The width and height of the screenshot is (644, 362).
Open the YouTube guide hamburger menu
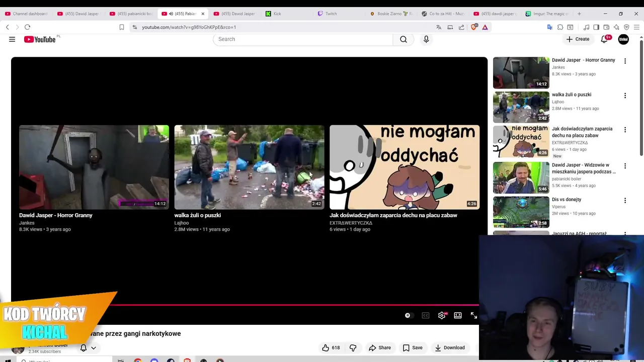[x=12, y=39]
